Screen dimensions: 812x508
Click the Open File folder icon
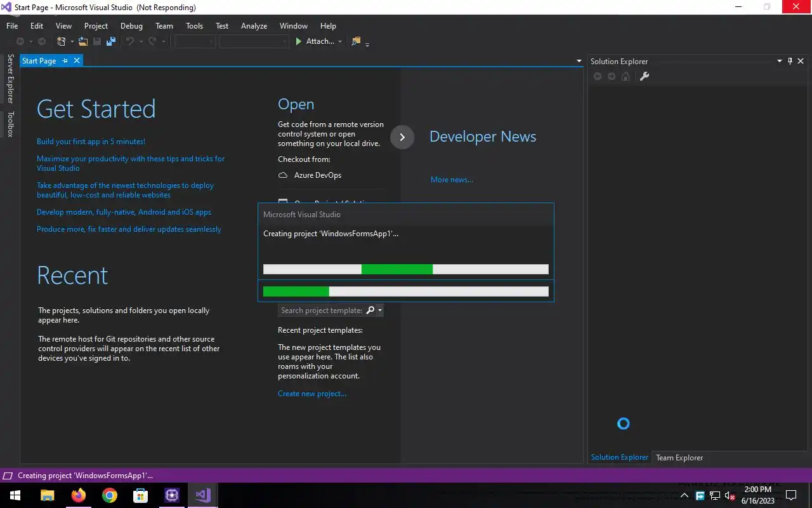tap(83, 41)
